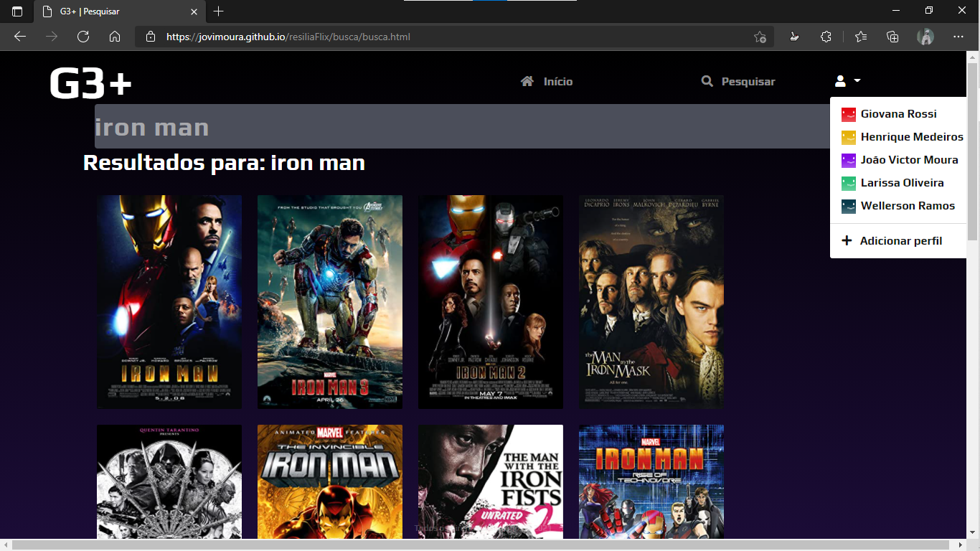Click the browser address bar URL
Screen dimensions: 980x551
tap(288, 37)
